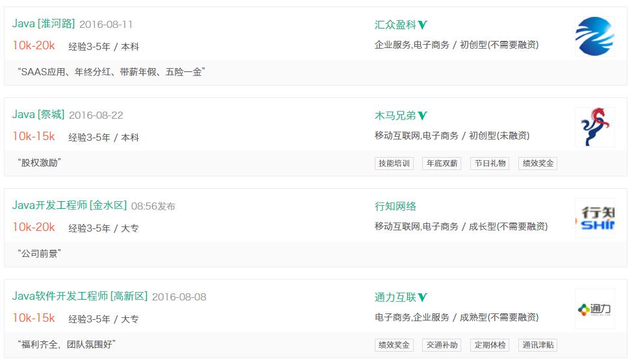The image size is (632, 364).
Task: Visit the 木马兄弟 company page
Action: [x=395, y=115]
